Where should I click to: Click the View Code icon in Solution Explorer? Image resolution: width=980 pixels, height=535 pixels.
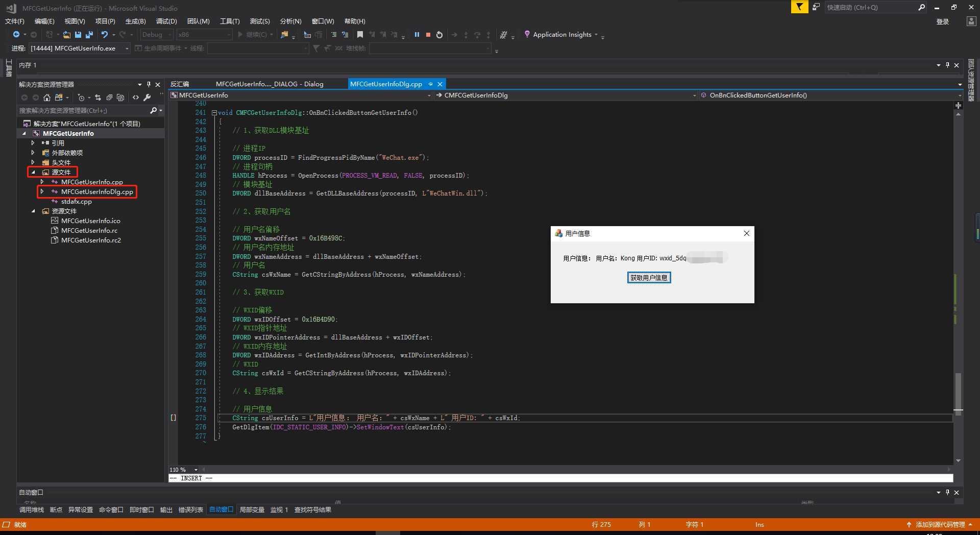tap(136, 97)
